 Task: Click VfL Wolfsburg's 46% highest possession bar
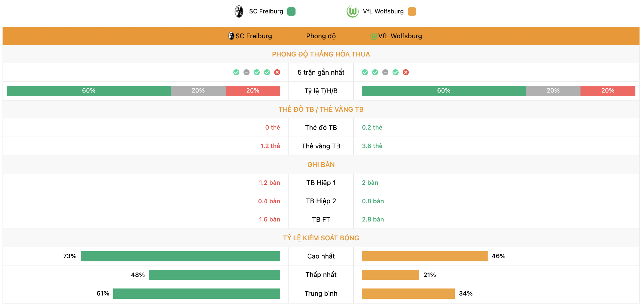(425, 256)
